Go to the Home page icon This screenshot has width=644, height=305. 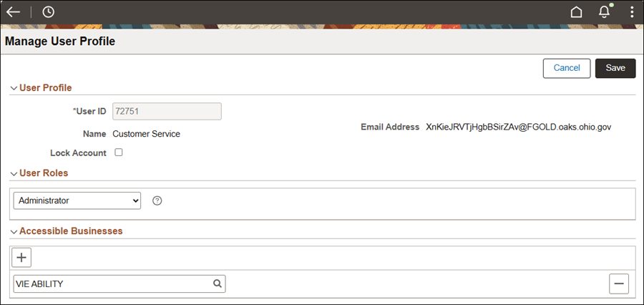point(576,12)
